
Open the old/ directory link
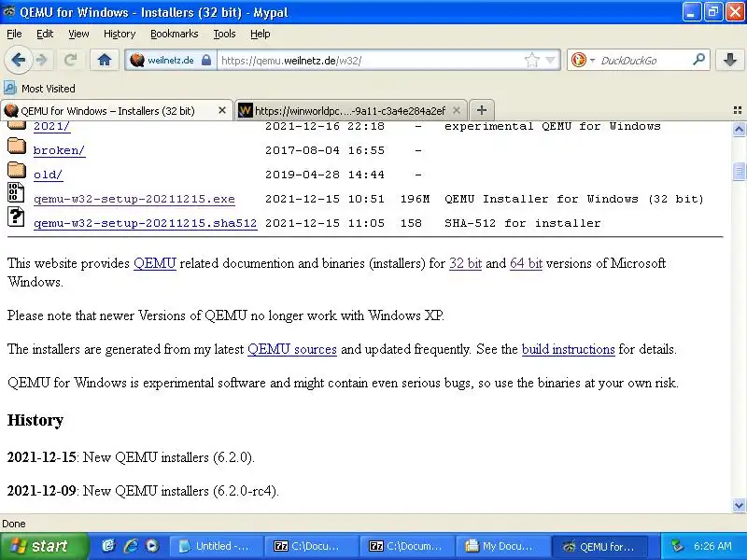click(x=49, y=175)
